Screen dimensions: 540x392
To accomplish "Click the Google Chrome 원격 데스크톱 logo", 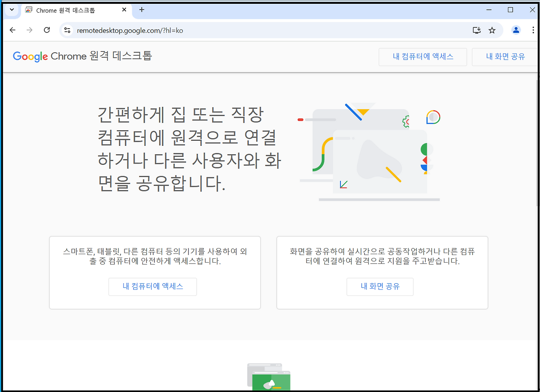I will tap(82, 56).
